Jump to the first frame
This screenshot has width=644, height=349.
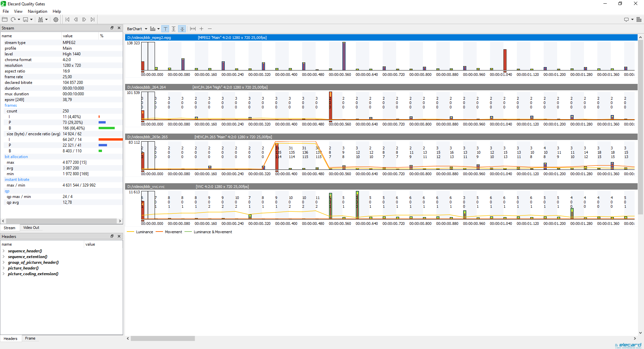pyautogui.click(x=67, y=19)
